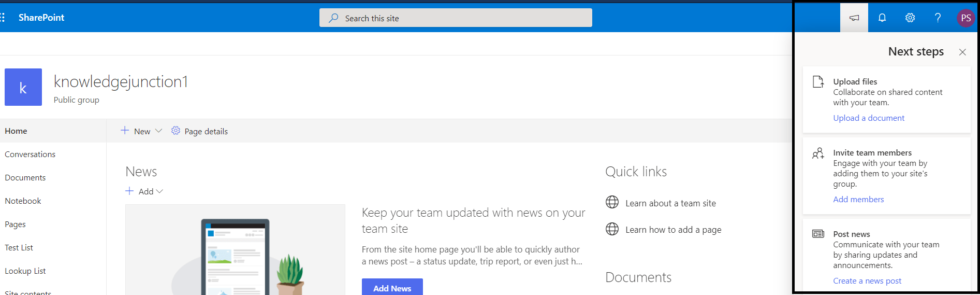Open the Settings gear
Screen dimensions: 980x295
[x=910, y=18]
